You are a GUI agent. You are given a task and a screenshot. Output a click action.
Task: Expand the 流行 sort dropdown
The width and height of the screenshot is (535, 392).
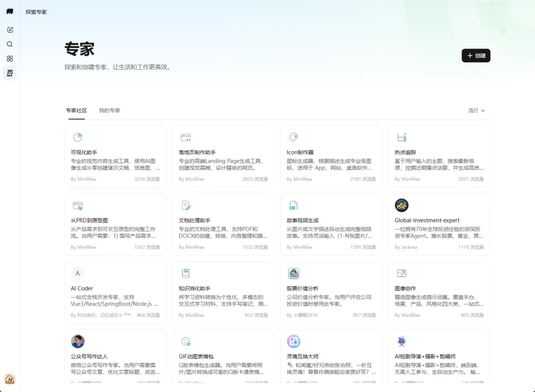pyautogui.click(x=476, y=110)
